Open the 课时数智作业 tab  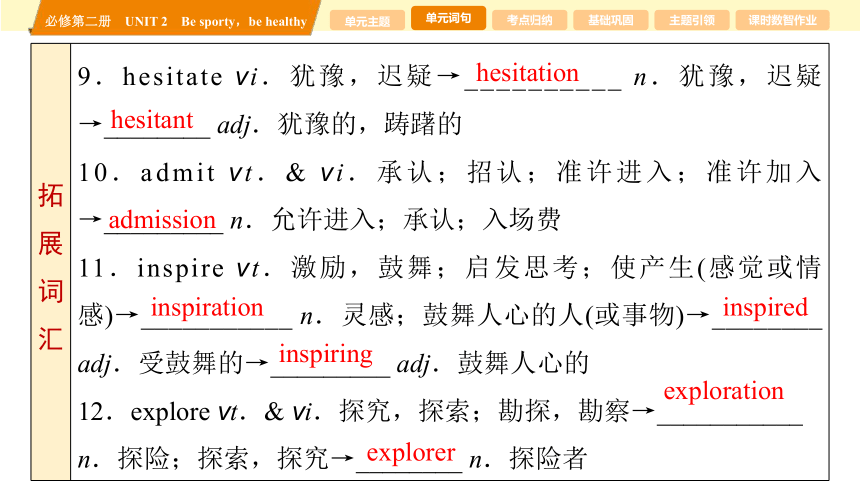(782, 21)
